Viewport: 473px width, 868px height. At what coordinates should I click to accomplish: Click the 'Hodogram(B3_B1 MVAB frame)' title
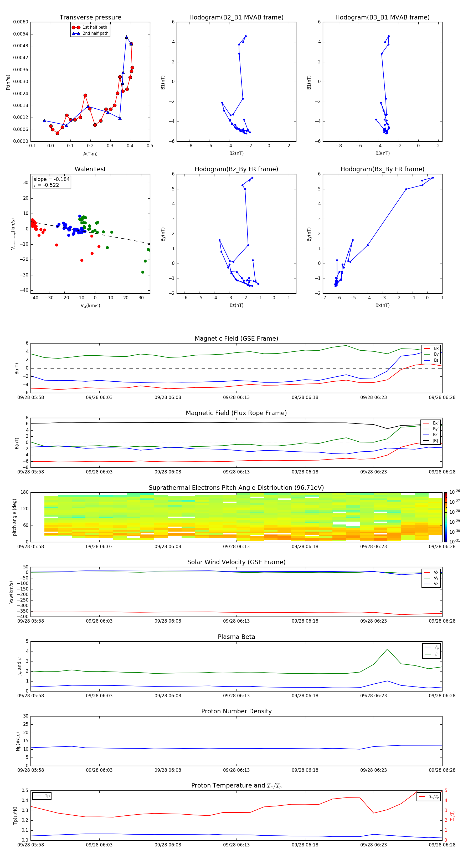(382, 18)
